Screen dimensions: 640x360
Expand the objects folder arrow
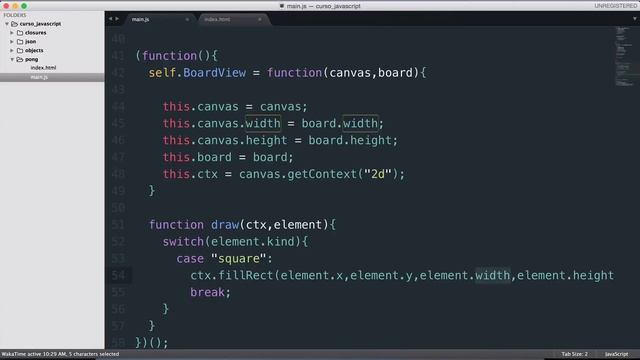(x=12, y=51)
